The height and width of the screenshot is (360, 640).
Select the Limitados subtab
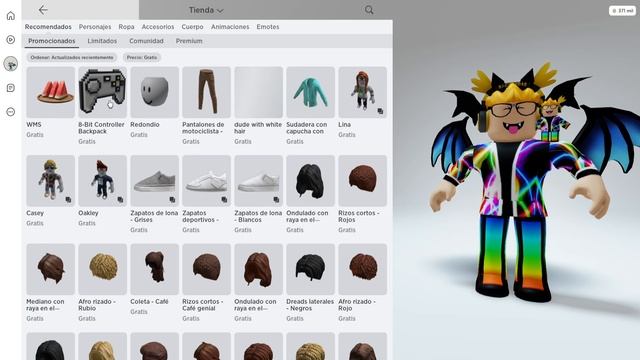click(102, 41)
